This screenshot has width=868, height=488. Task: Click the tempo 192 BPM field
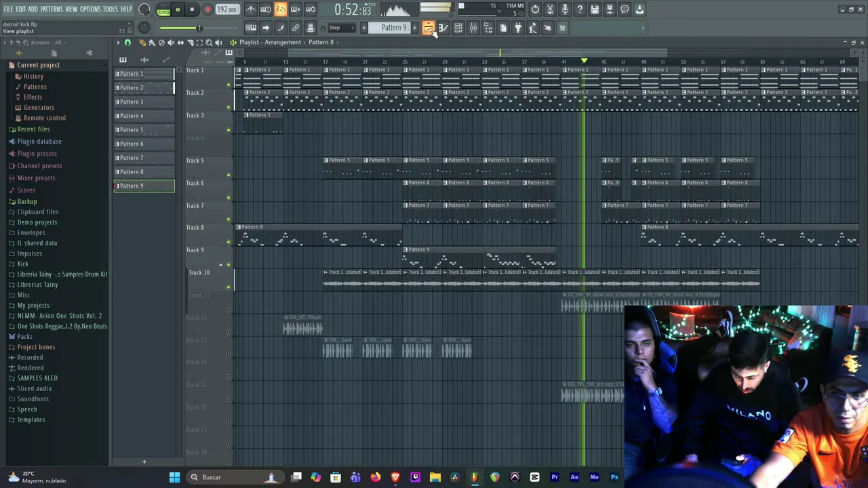tap(227, 9)
